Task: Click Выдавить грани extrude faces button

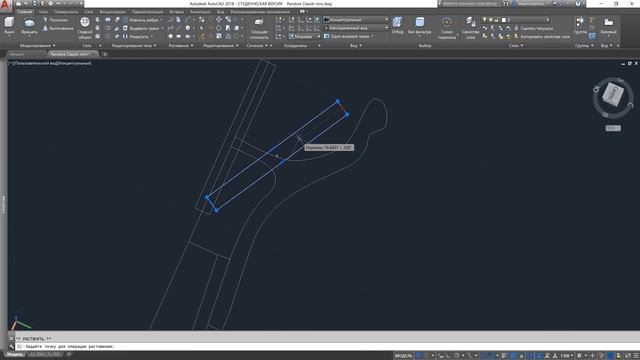Action: point(142,28)
